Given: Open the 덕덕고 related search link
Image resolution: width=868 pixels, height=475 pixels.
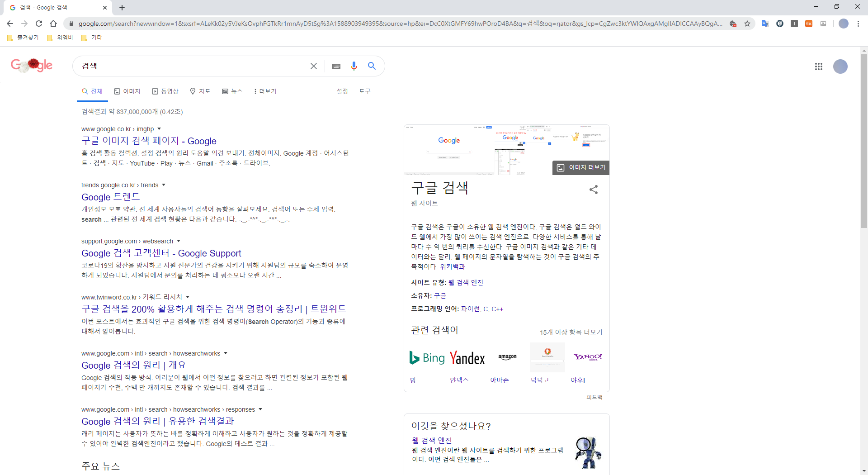Looking at the screenshot, I should 540,380.
